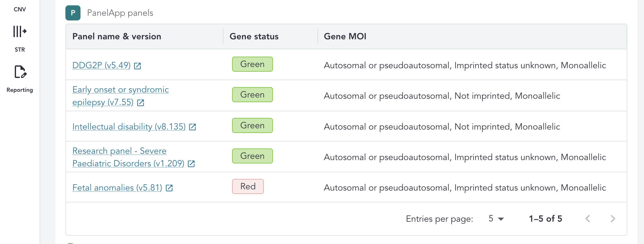The image size is (644, 244).
Task: Open the Reporting icon in sidebar
Action: [20, 72]
